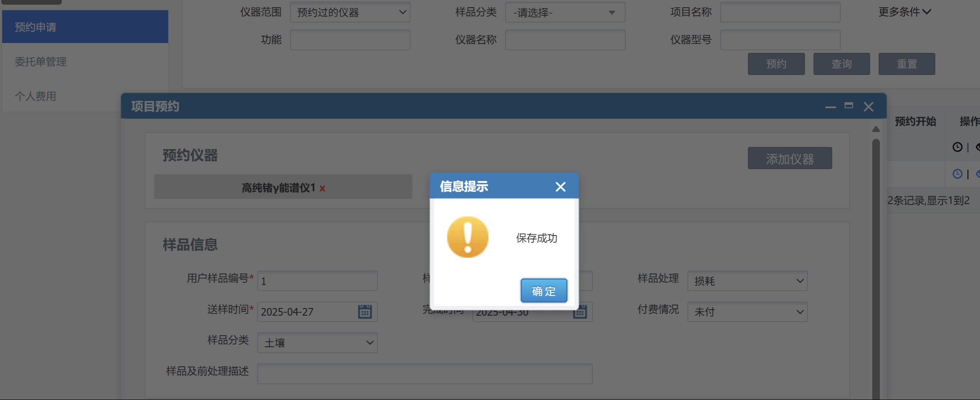980x400 pixels.
Task: Click the 送样时间 calendar icon
Action: point(365,312)
